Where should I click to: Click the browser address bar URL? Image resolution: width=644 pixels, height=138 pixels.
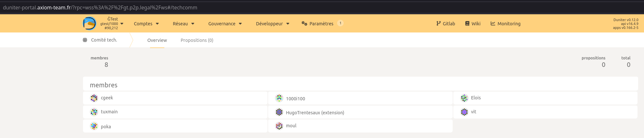[x=100, y=7]
